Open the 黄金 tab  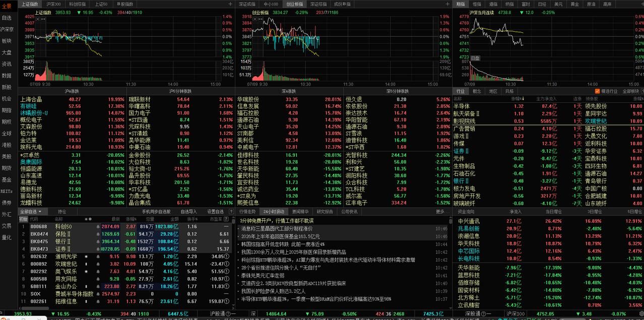click(x=574, y=4)
